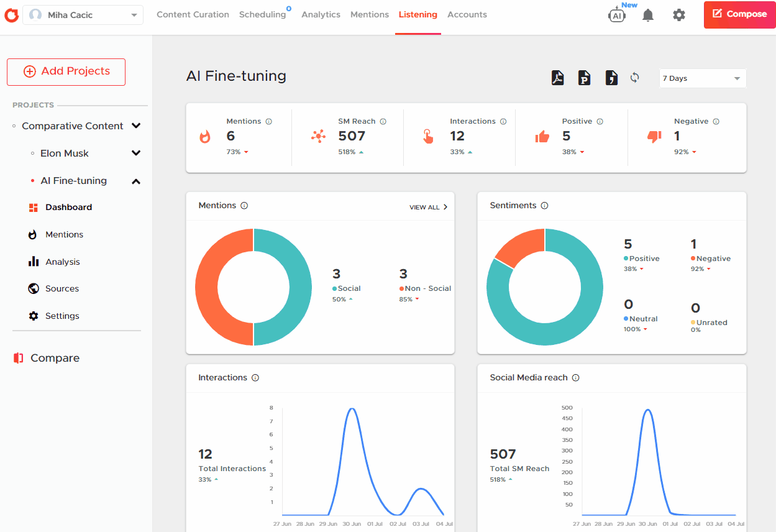776x532 pixels.
Task: Open the Mentions flame icon in sidebar
Action: point(33,234)
